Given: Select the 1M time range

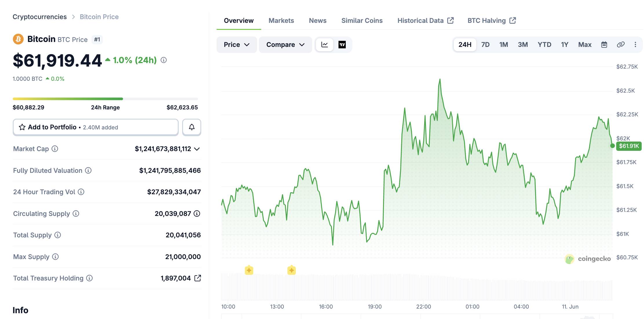Looking at the screenshot, I should (x=504, y=45).
